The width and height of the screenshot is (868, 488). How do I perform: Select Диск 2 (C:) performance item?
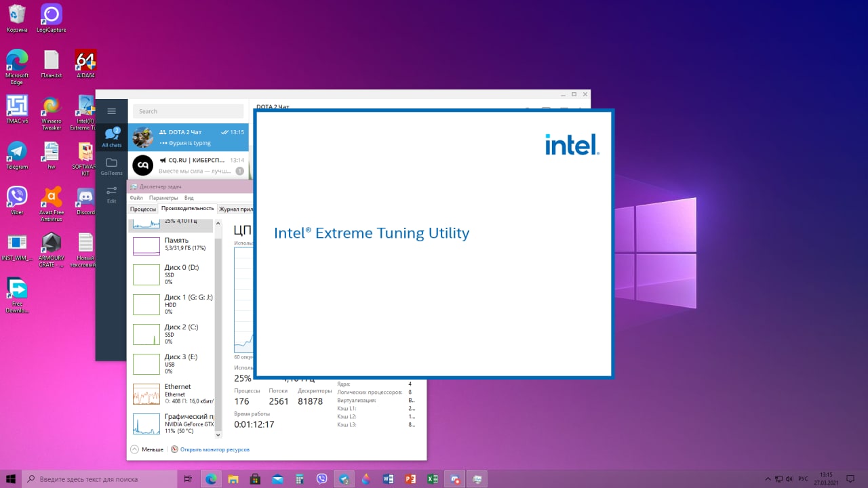(171, 334)
